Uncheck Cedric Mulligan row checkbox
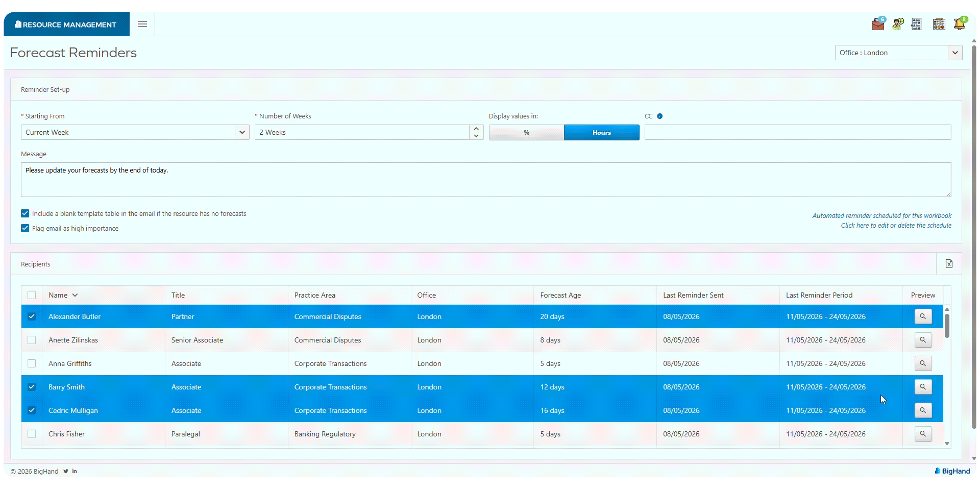The image size is (980, 490). click(x=32, y=410)
